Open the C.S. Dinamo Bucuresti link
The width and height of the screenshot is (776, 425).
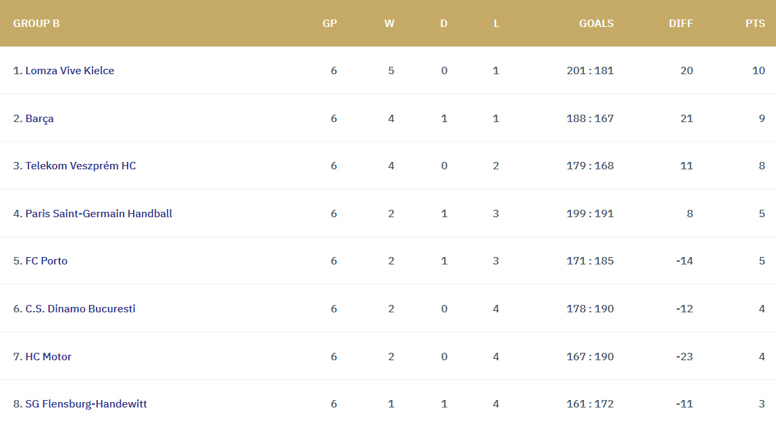point(80,309)
